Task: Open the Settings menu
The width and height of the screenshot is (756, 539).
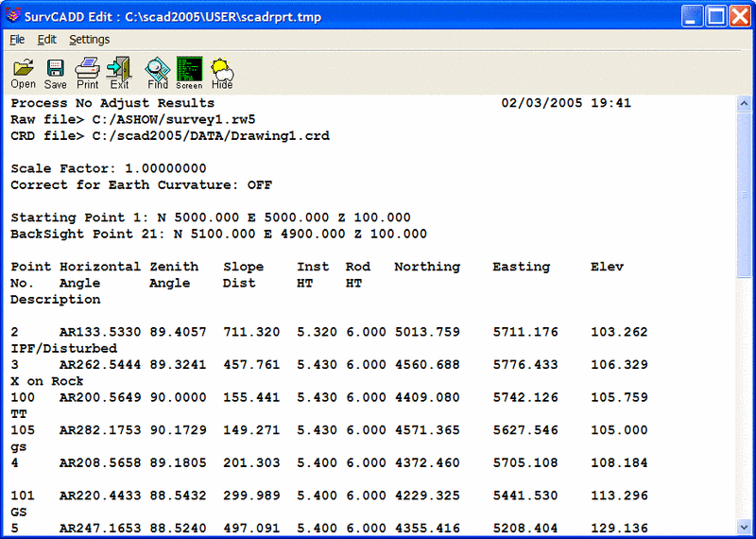Action: point(89,40)
